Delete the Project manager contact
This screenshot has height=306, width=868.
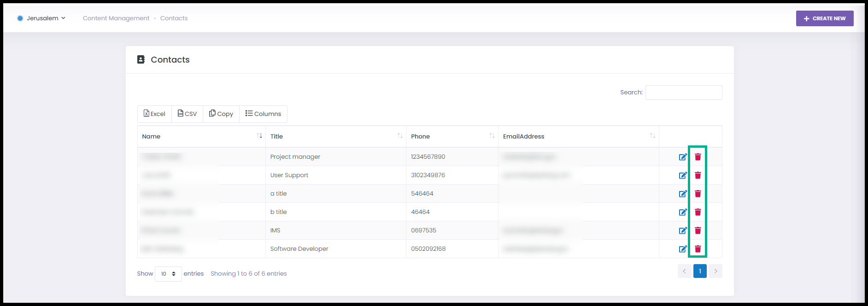coord(698,157)
